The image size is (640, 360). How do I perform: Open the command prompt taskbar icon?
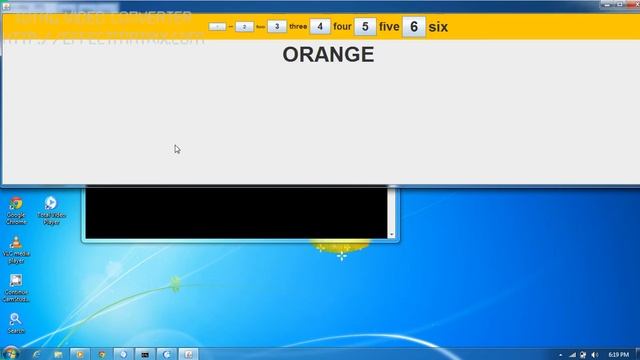(145, 354)
